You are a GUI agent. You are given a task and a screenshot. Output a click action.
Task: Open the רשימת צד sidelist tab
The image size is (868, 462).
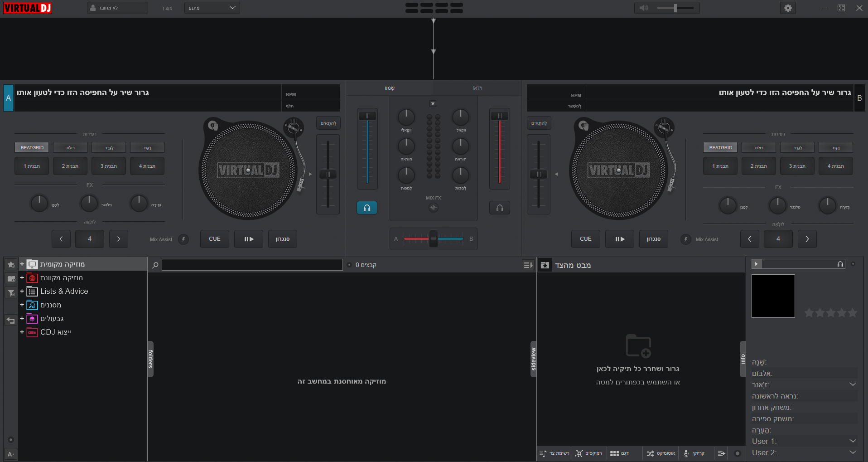click(555, 453)
